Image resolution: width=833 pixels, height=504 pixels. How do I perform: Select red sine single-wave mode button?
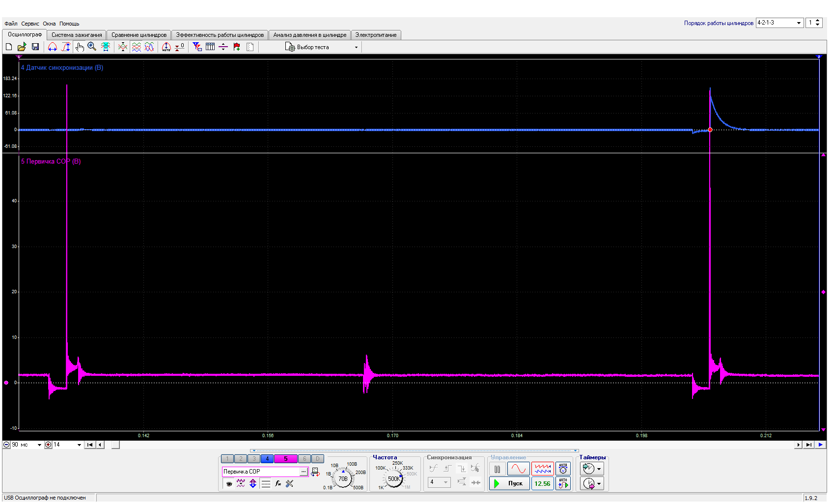pyautogui.click(x=518, y=469)
